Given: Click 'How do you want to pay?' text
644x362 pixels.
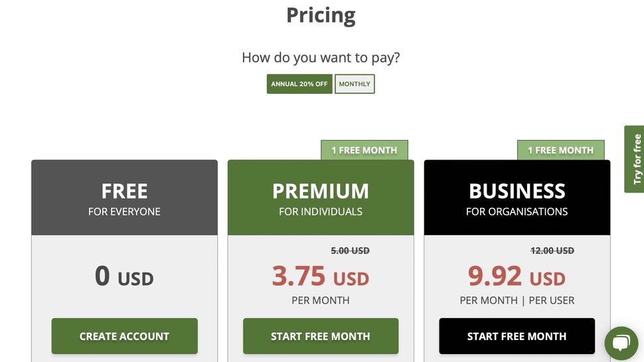Looking at the screenshot, I should (x=321, y=58).
